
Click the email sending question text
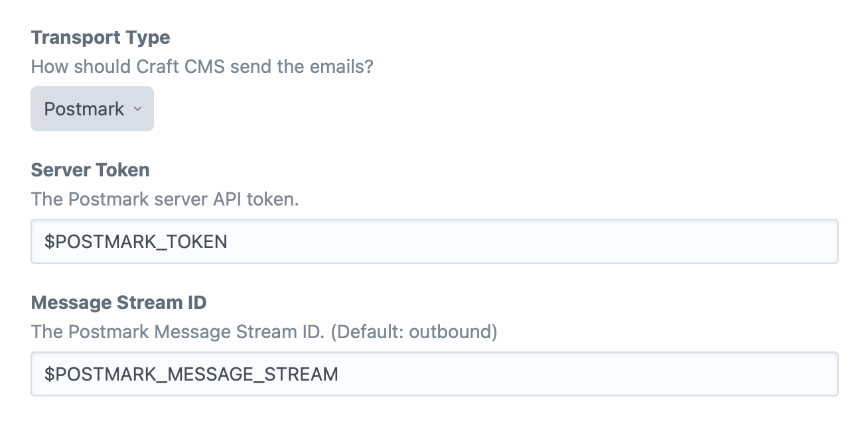click(x=202, y=66)
